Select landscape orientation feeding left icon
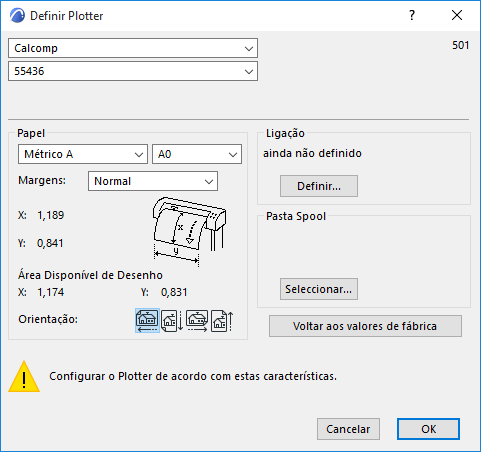The height and width of the screenshot is (452, 481). [x=147, y=320]
